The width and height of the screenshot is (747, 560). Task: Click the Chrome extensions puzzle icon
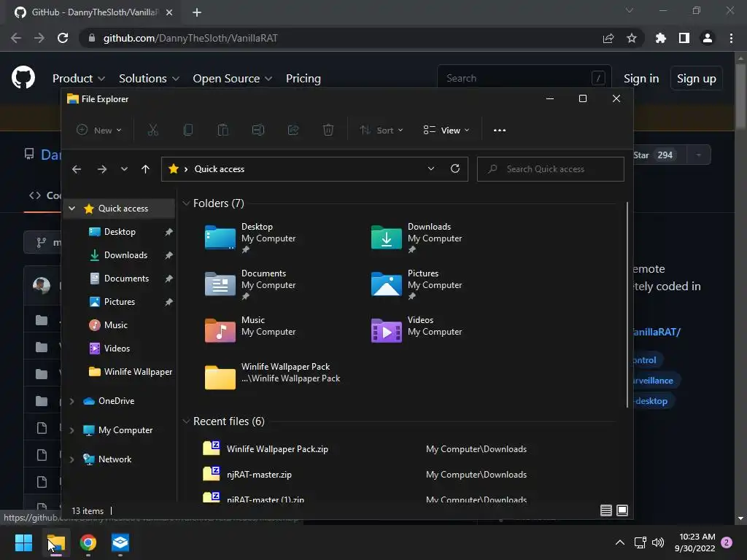660,38
